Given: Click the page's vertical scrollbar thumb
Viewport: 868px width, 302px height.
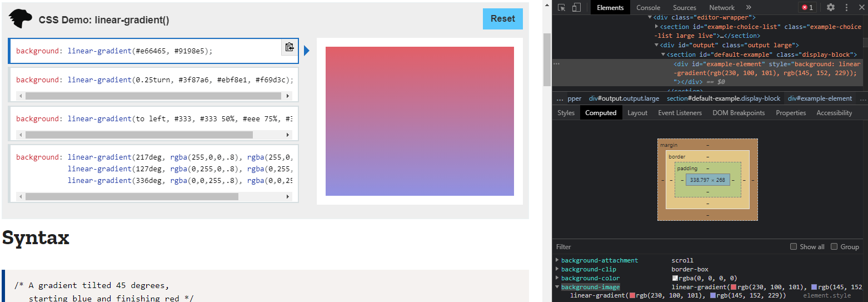Looking at the screenshot, I should 547,60.
